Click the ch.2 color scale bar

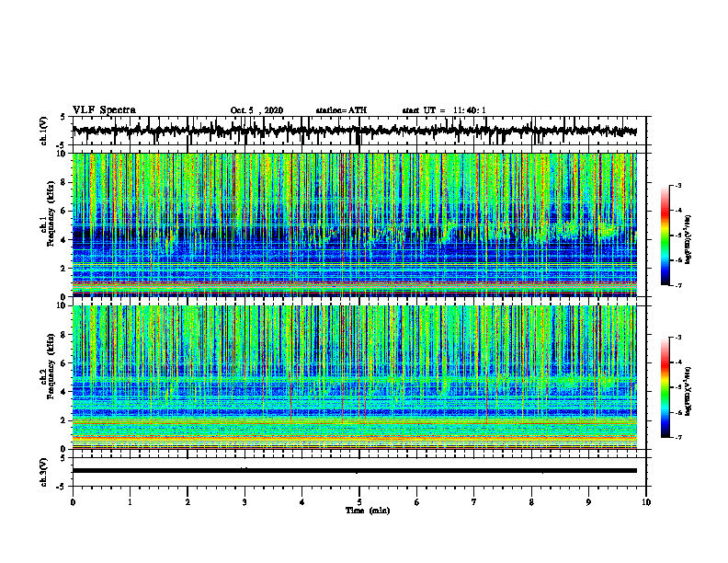(665, 387)
